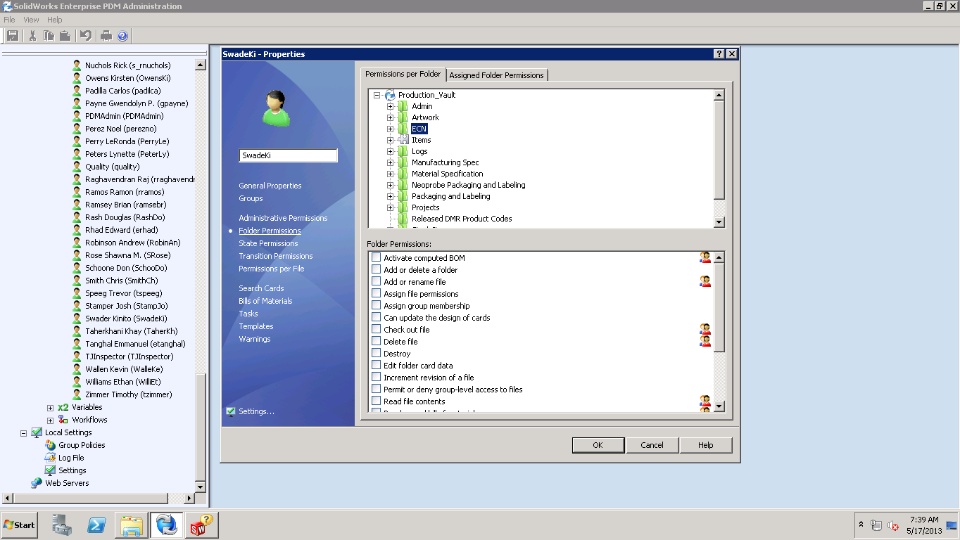Check Check out file permission

coord(376,329)
